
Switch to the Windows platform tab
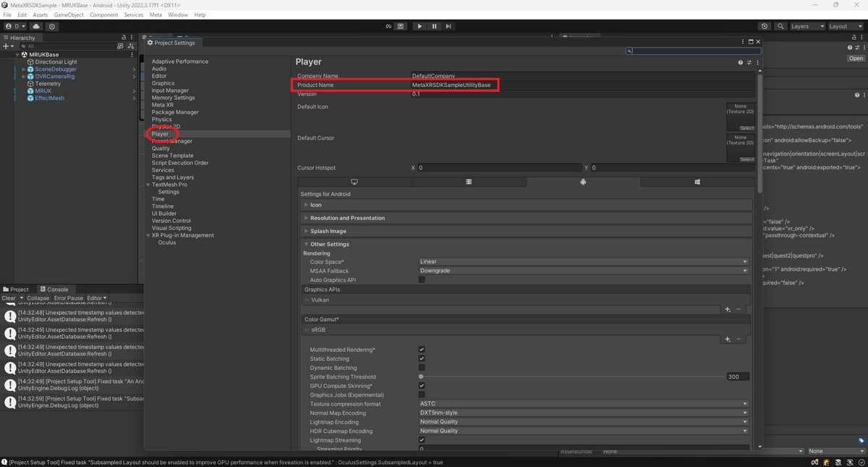(697, 182)
